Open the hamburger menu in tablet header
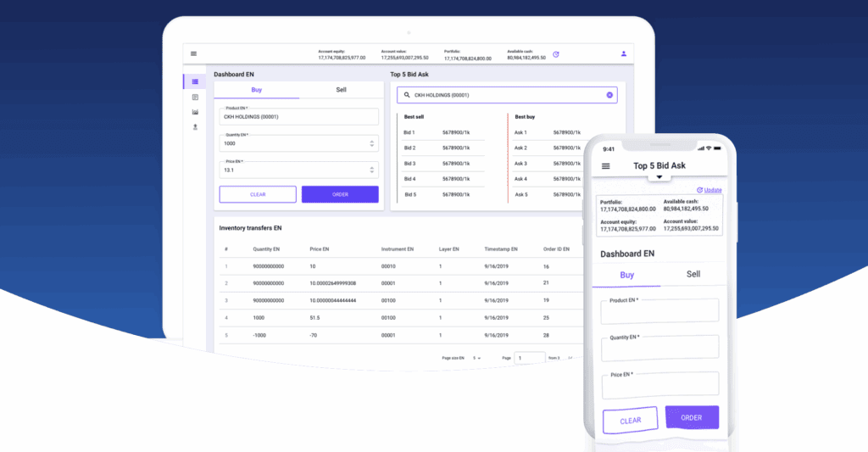The image size is (868, 452). click(193, 53)
